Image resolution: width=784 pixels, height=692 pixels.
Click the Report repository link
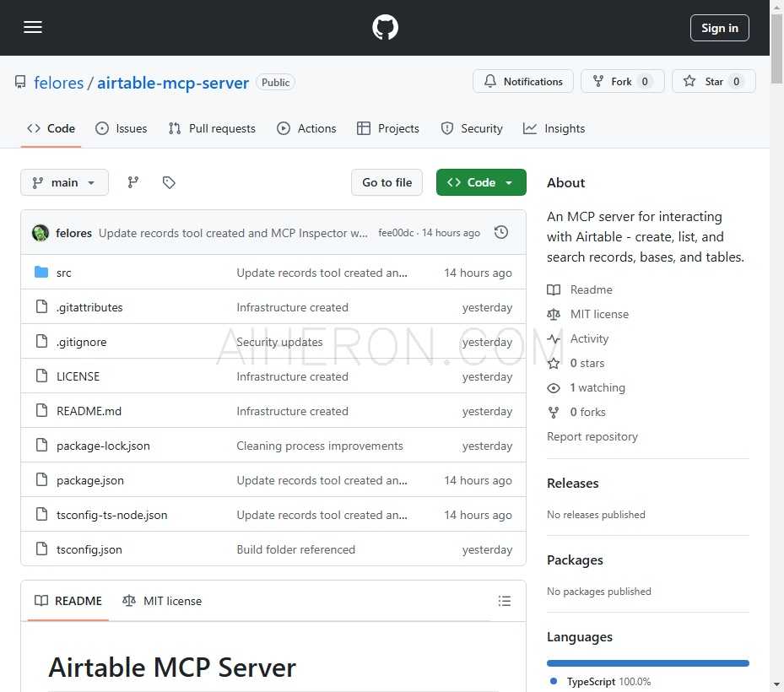pos(592,436)
